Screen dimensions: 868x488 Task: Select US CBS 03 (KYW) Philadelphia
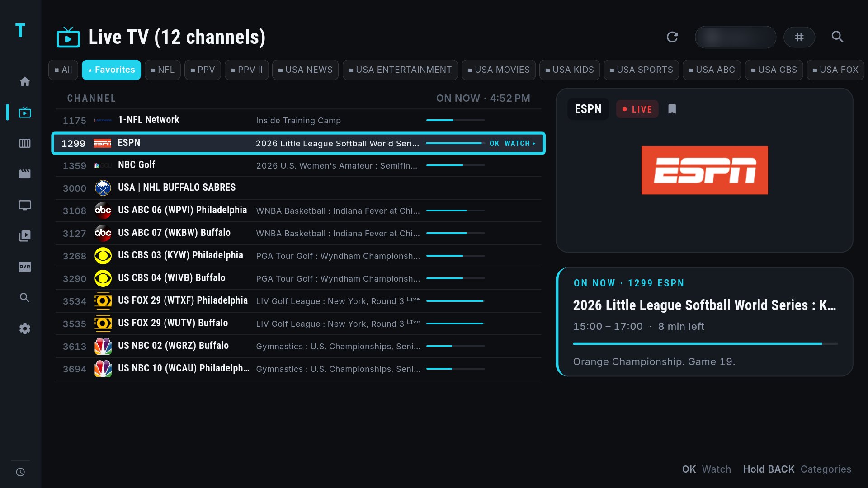point(298,256)
